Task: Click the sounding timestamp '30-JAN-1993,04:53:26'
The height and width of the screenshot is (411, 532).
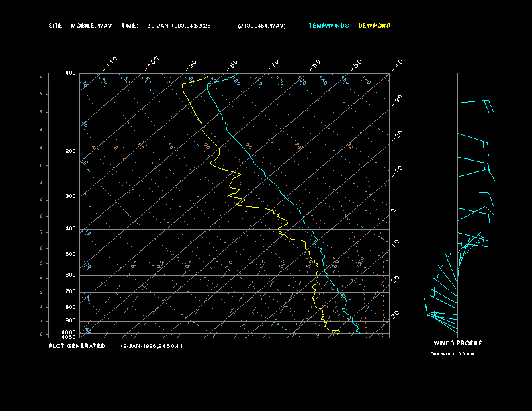Action: click(179, 26)
